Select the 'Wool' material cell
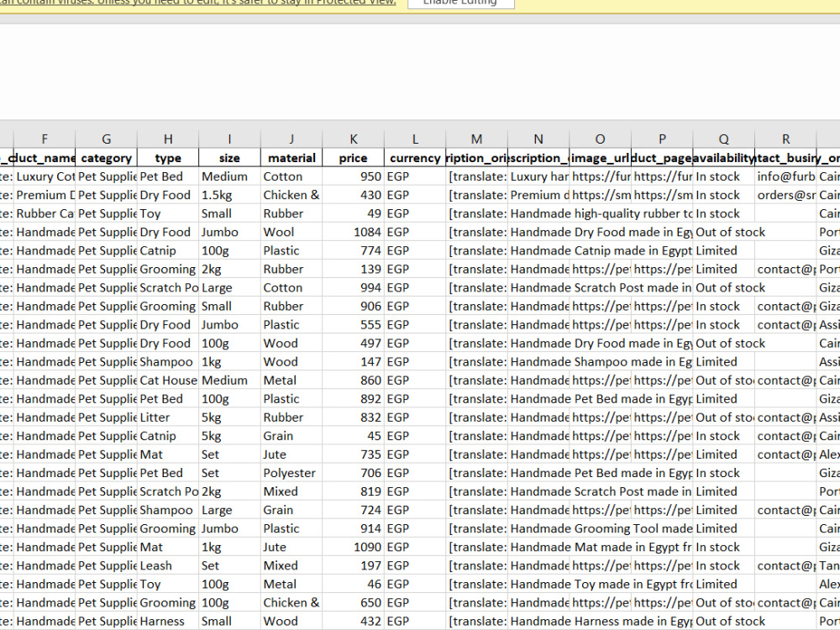The width and height of the screenshot is (840, 630). click(291, 232)
